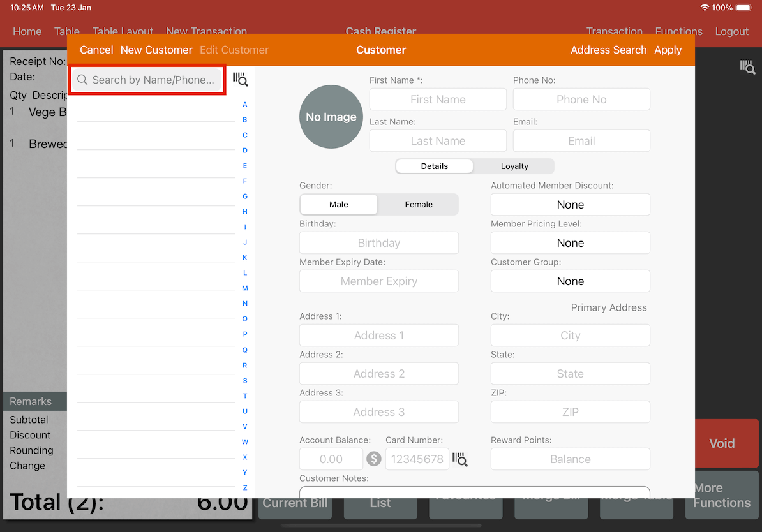Change the Customer Group from None
The height and width of the screenshot is (532, 762).
[x=570, y=281]
